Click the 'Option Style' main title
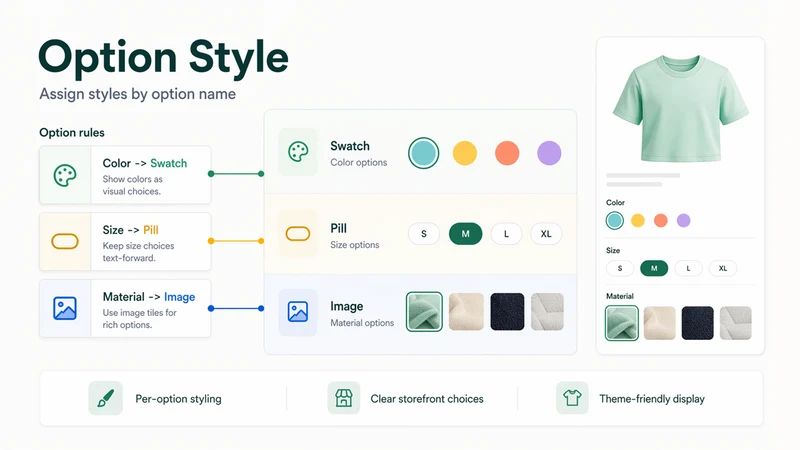Screen dimensions: 800x450 pos(163,58)
